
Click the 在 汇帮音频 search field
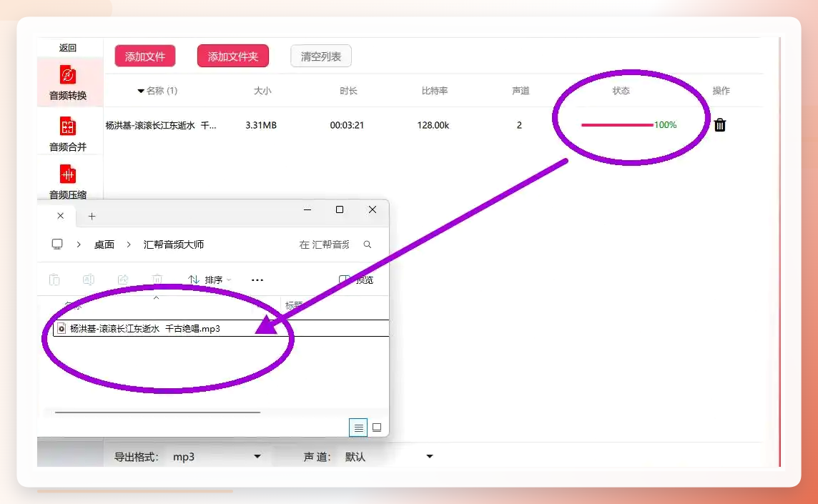click(335, 244)
